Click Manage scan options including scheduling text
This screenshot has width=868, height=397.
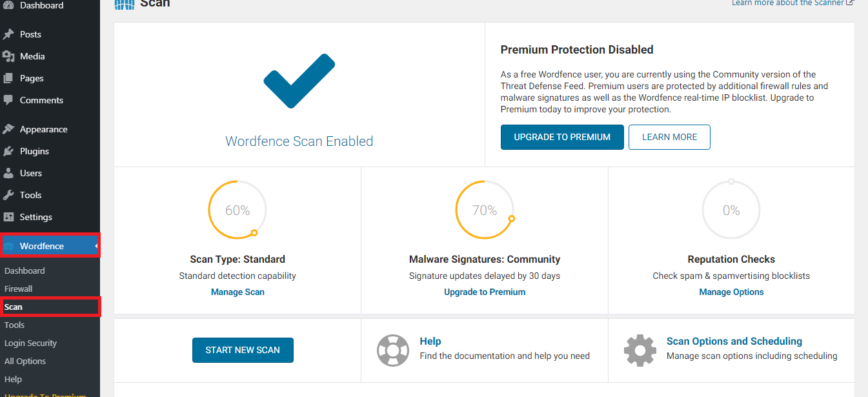752,356
